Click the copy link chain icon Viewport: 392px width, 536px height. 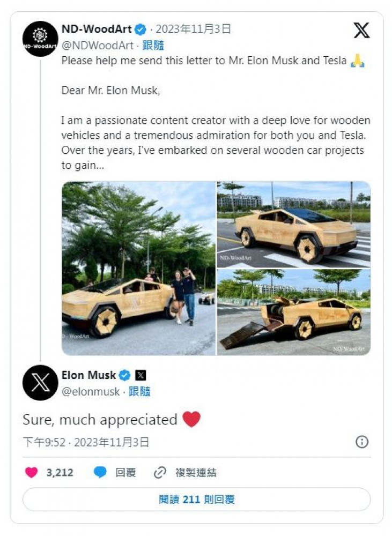click(x=160, y=472)
